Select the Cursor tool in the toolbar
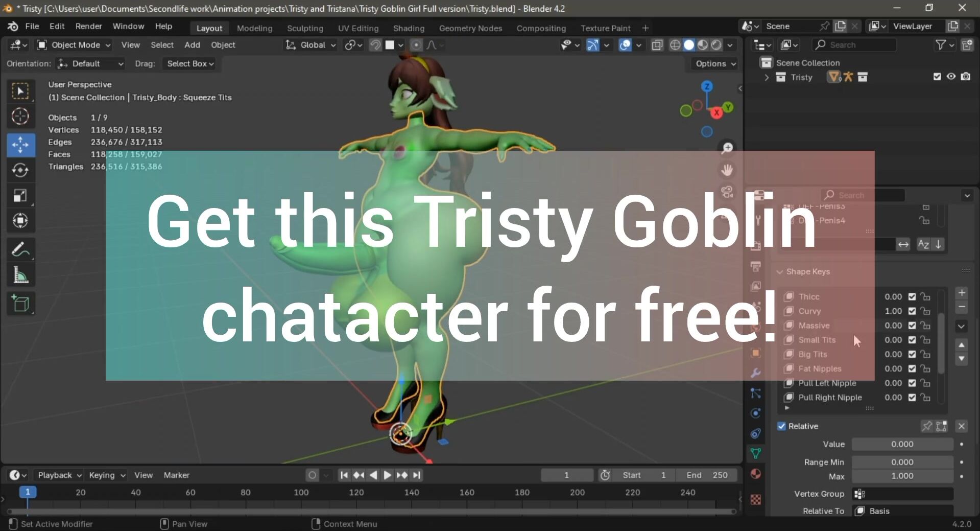The image size is (980, 531). [x=20, y=117]
